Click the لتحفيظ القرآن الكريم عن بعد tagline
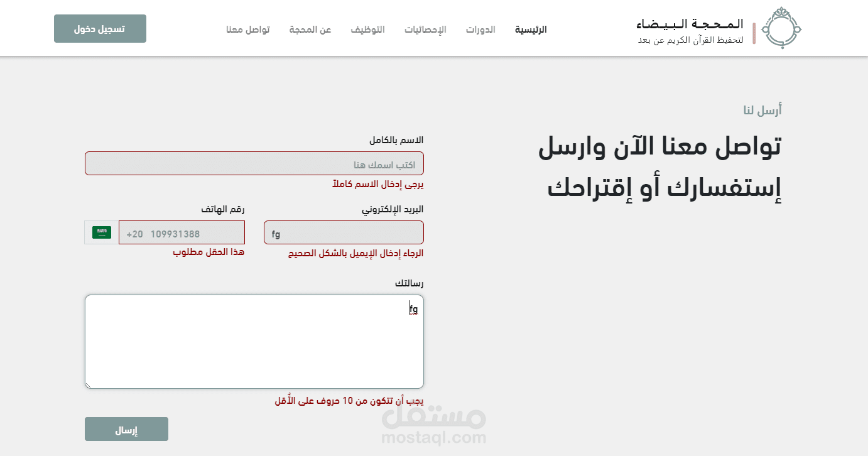The image size is (868, 456). pyautogui.click(x=690, y=40)
